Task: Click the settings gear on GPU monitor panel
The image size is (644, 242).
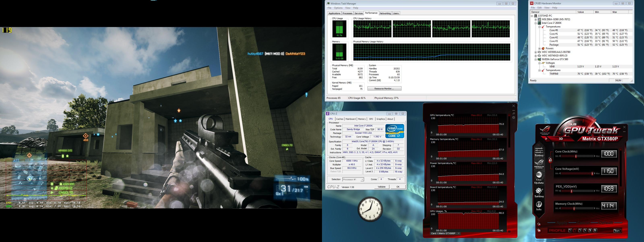Action: pos(514,118)
